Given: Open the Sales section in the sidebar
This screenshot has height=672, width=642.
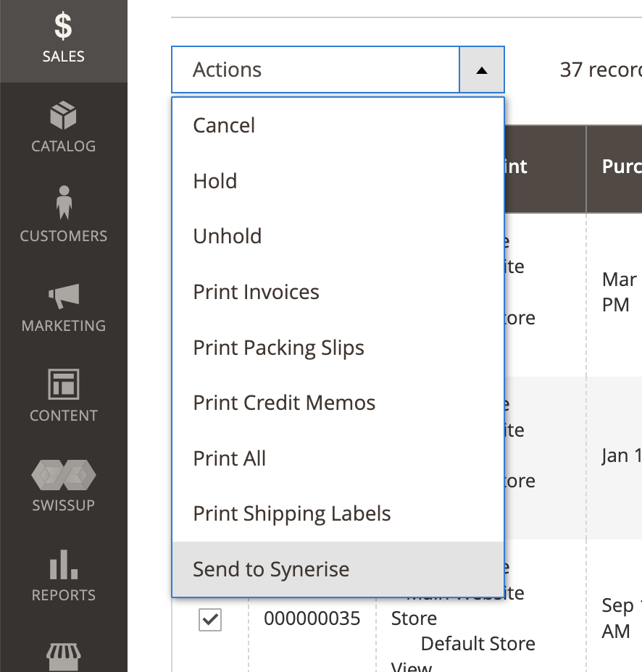Looking at the screenshot, I should [64, 40].
